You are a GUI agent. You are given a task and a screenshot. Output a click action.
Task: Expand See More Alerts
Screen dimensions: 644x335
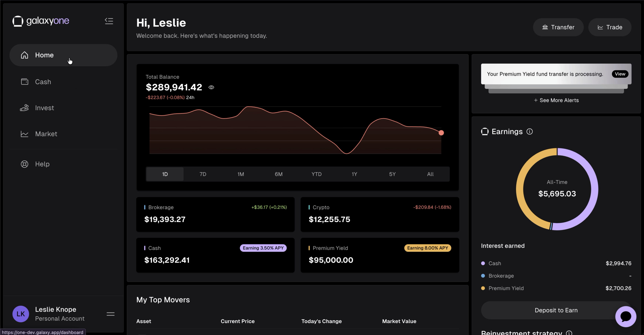(556, 100)
